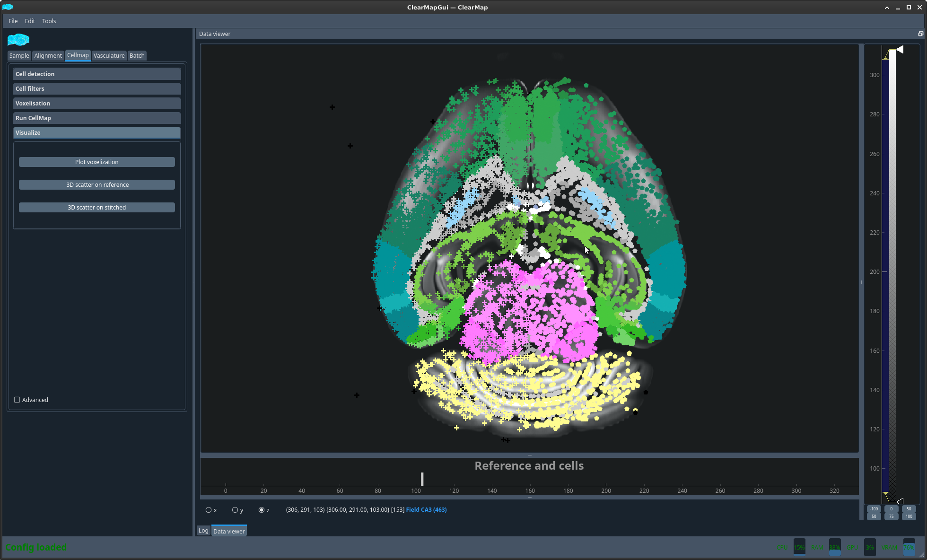Select the white top gradient tick marker
The image size is (927, 560).
tap(900, 50)
